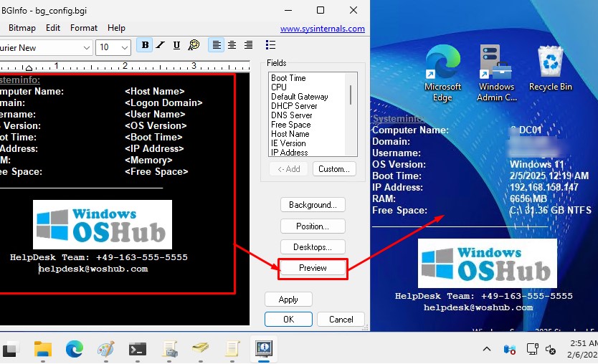Open the network status tray icon
Viewport: 598px width, 364px height.
pos(531,349)
